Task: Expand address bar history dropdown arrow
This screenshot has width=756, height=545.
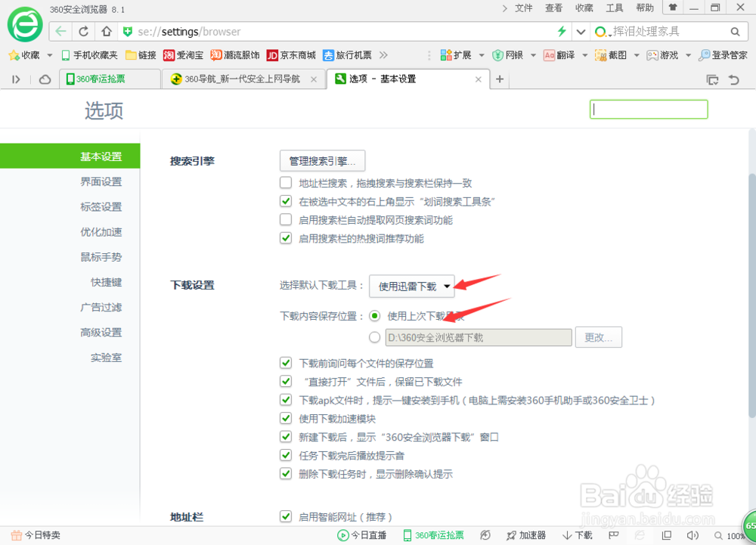Action: pyautogui.click(x=581, y=32)
